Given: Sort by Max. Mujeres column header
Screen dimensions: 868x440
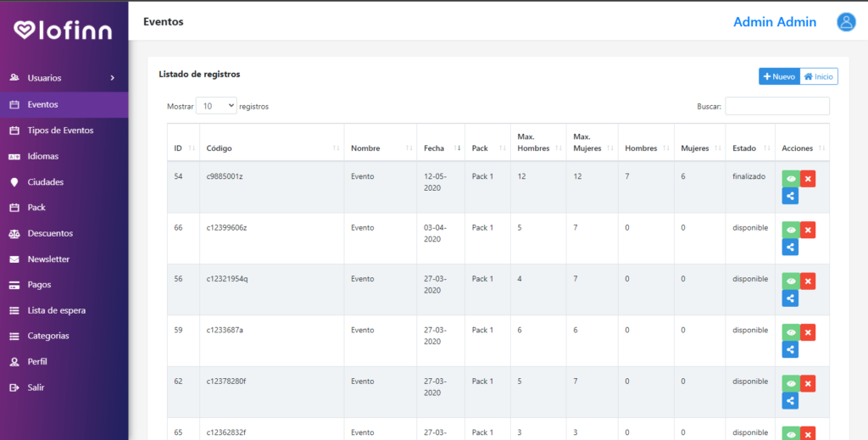Looking at the screenshot, I should [x=592, y=142].
